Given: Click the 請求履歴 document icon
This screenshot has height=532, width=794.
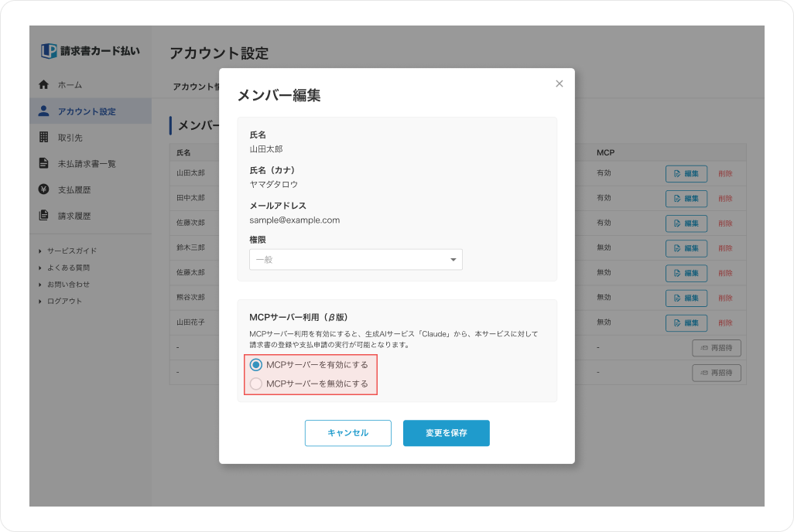Looking at the screenshot, I should click(x=43, y=215).
